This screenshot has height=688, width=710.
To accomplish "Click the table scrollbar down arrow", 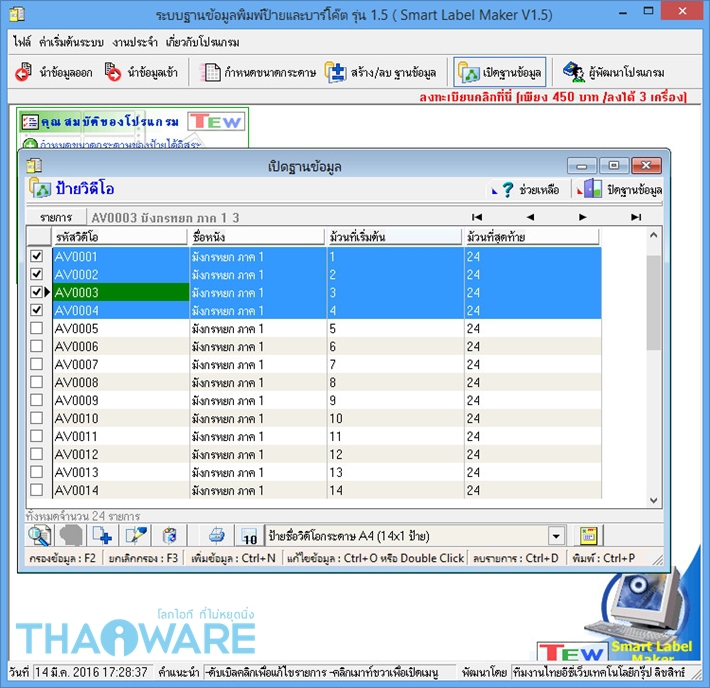I will click(653, 500).
